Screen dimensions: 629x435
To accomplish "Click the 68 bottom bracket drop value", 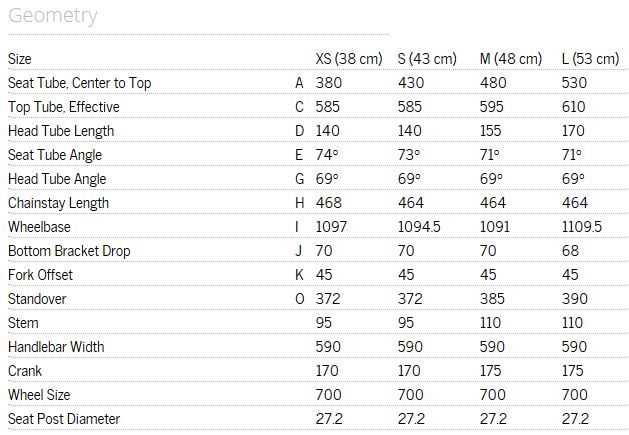I will pos(571,251).
